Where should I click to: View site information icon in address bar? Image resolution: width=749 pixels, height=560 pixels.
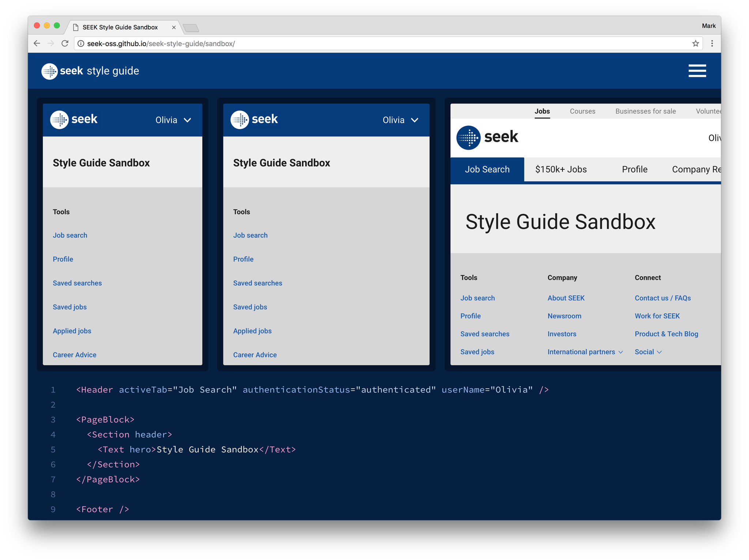pyautogui.click(x=81, y=43)
